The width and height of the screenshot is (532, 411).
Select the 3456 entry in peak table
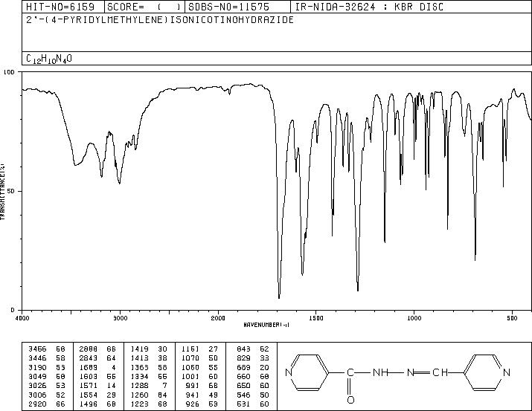[35, 348]
